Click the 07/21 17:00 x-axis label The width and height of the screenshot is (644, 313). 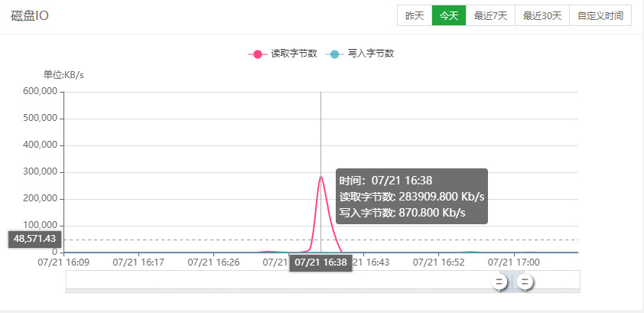[514, 262]
